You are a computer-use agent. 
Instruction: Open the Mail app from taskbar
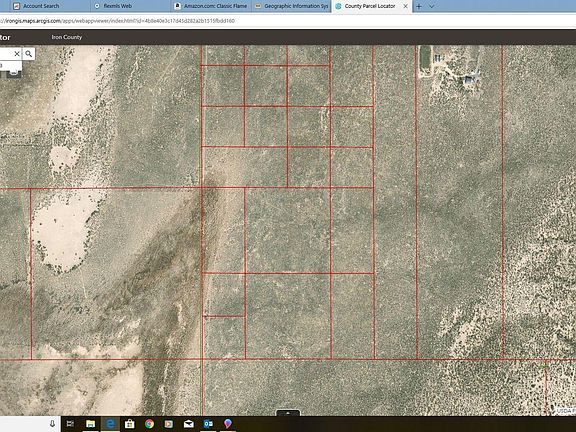pyautogui.click(x=188, y=424)
